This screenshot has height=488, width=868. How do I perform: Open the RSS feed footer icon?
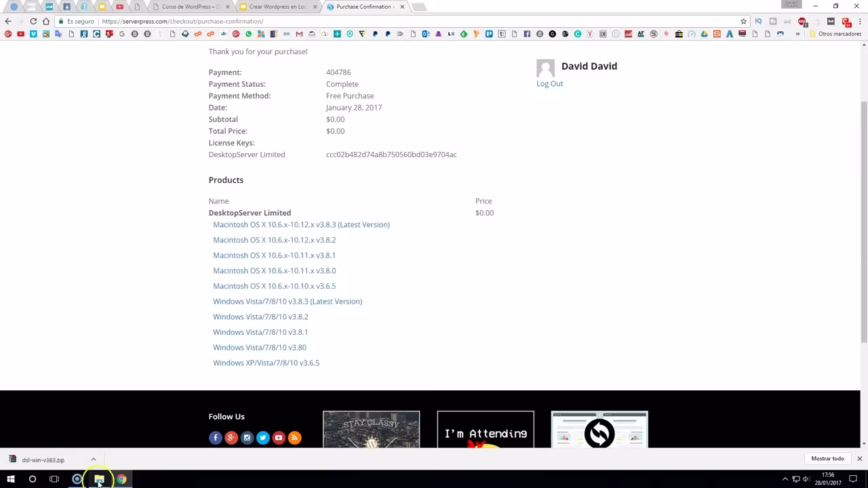[x=294, y=438]
